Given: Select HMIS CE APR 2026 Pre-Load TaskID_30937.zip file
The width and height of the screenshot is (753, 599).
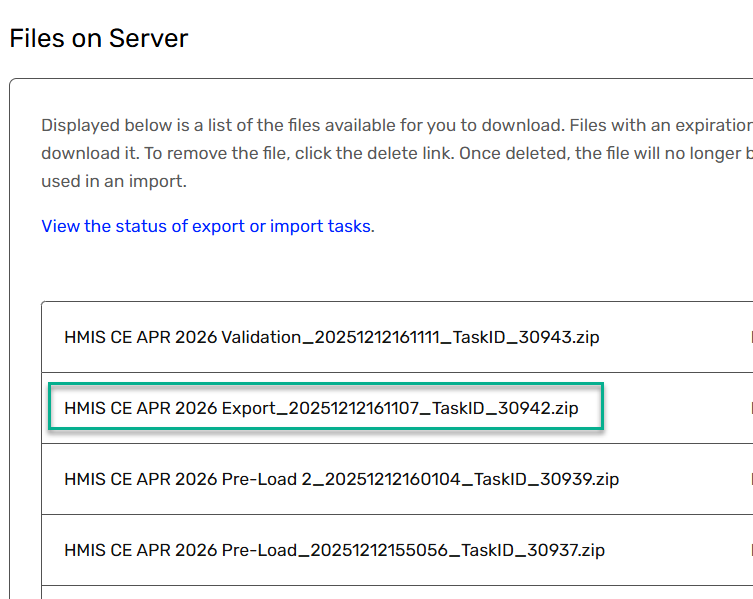Looking at the screenshot, I should 334,550.
